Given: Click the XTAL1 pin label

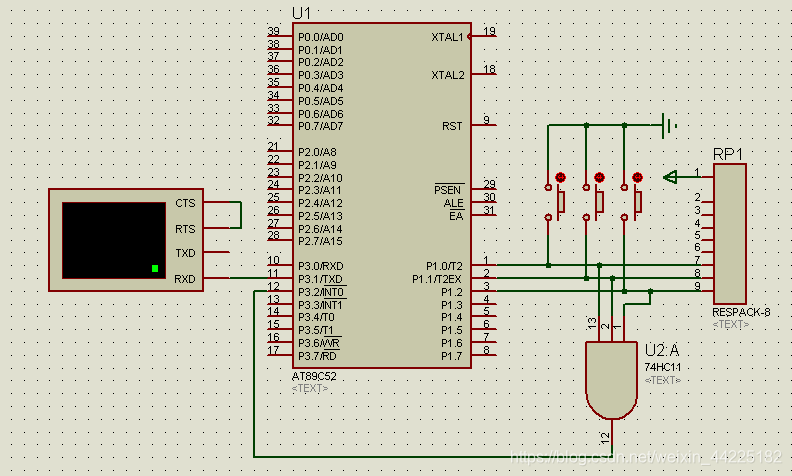Looking at the screenshot, I should point(447,37).
